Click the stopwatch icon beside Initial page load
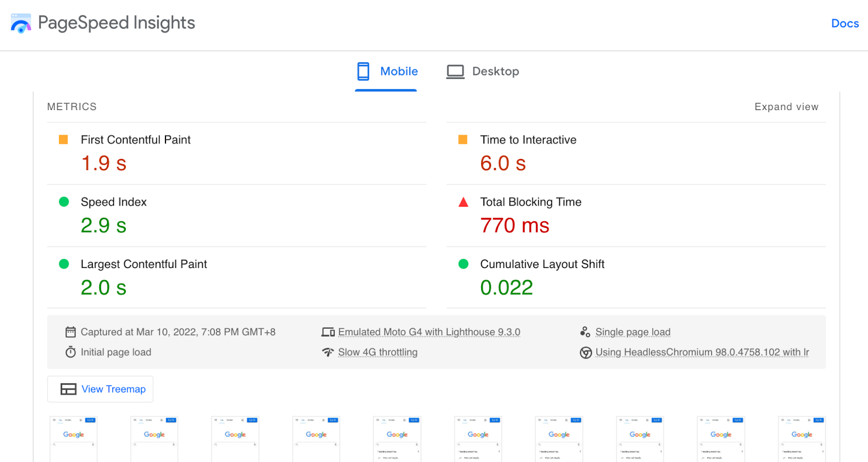Screen dimensions: 868x462 tap(71, 352)
